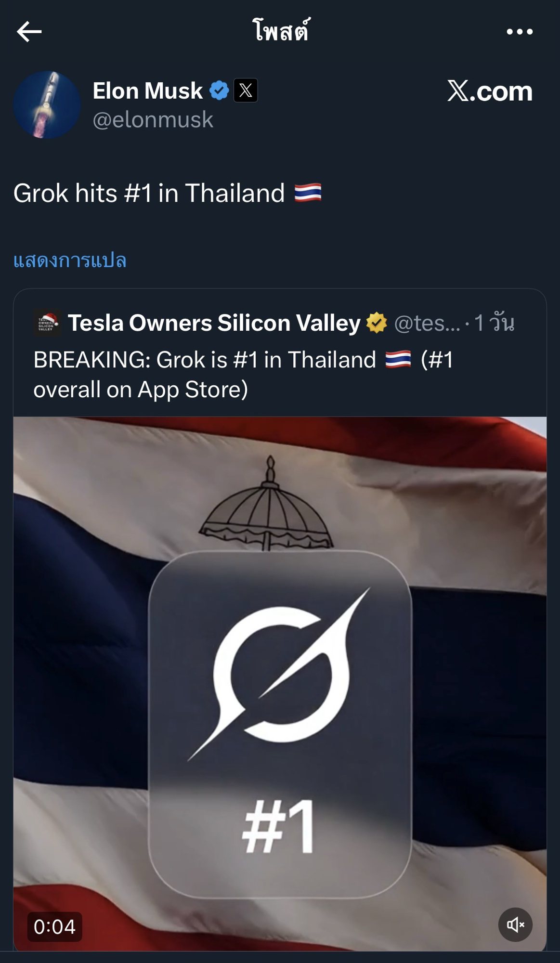Tap the X affiliation badge beside Elon Musk
The width and height of the screenshot is (560, 963).
246,91
